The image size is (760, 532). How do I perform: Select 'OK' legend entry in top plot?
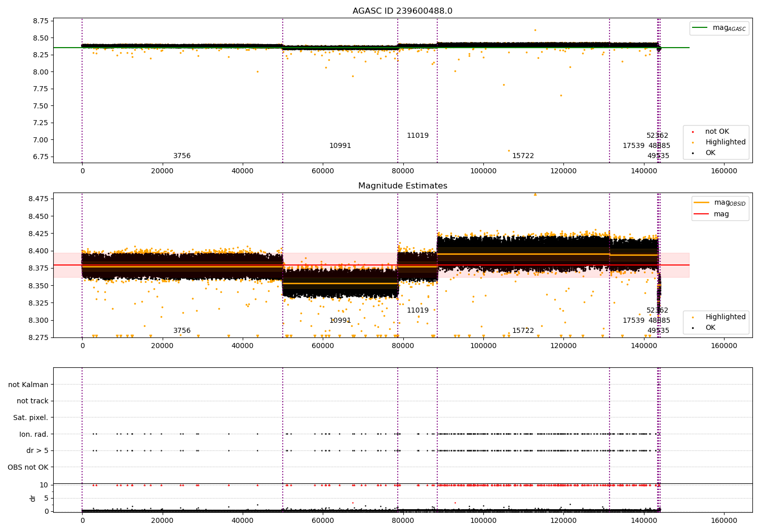point(710,153)
